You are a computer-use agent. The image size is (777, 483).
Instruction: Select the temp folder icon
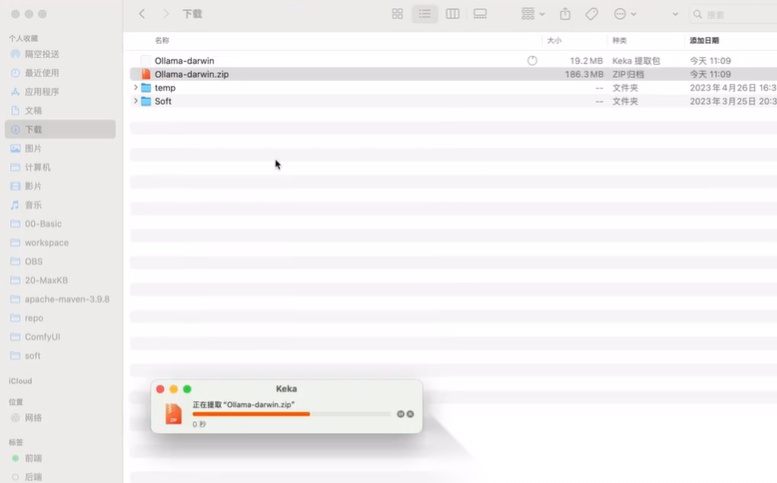[146, 88]
